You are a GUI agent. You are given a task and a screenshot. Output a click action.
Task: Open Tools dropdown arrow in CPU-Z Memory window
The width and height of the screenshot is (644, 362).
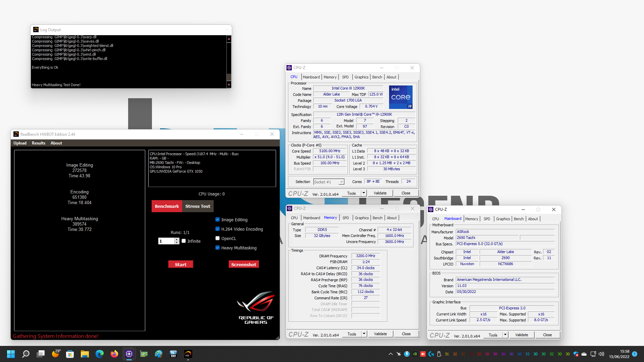coord(364,334)
